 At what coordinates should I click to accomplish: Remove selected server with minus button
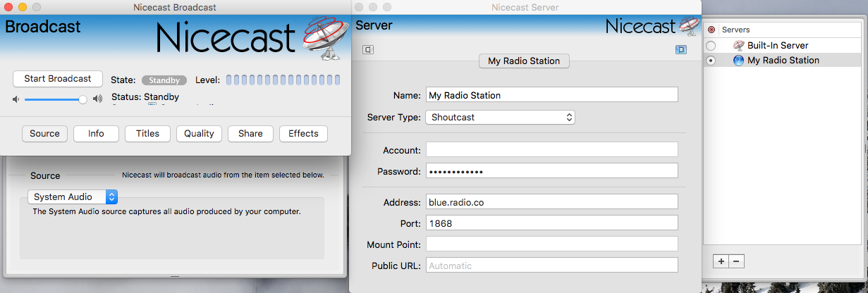pyautogui.click(x=736, y=261)
